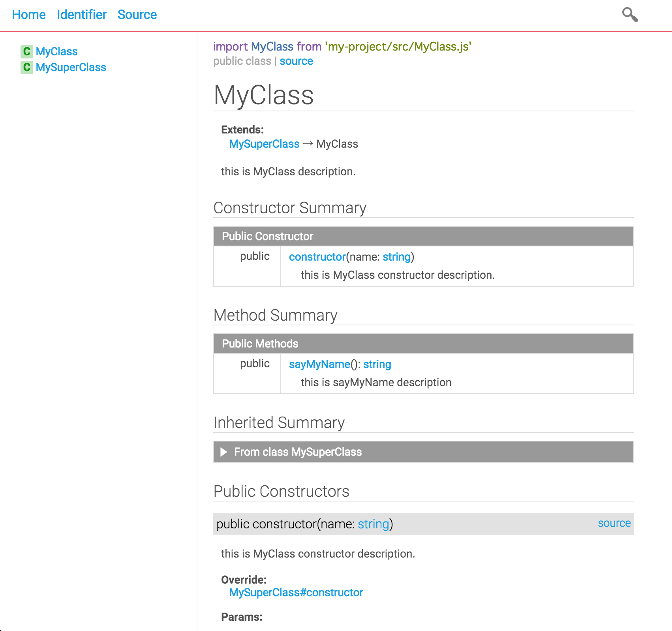Click the class icon beside MyClass

point(26,51)
